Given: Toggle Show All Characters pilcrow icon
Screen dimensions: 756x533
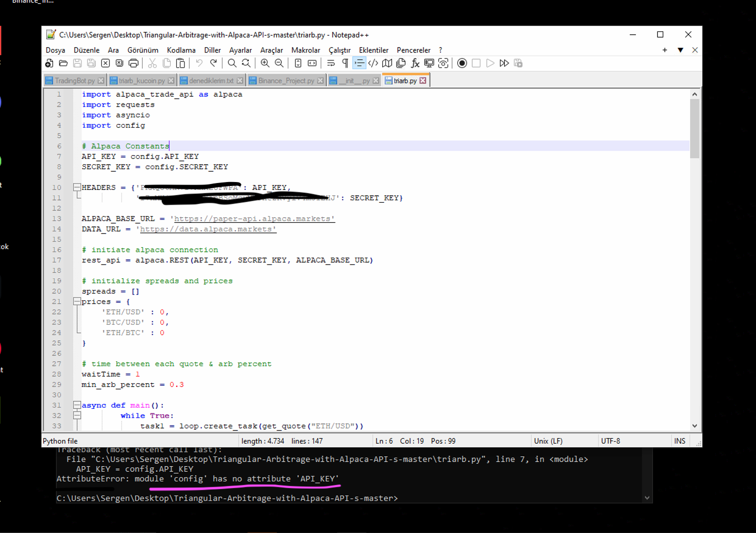Looking at the screenshot, I should point(345,63).
